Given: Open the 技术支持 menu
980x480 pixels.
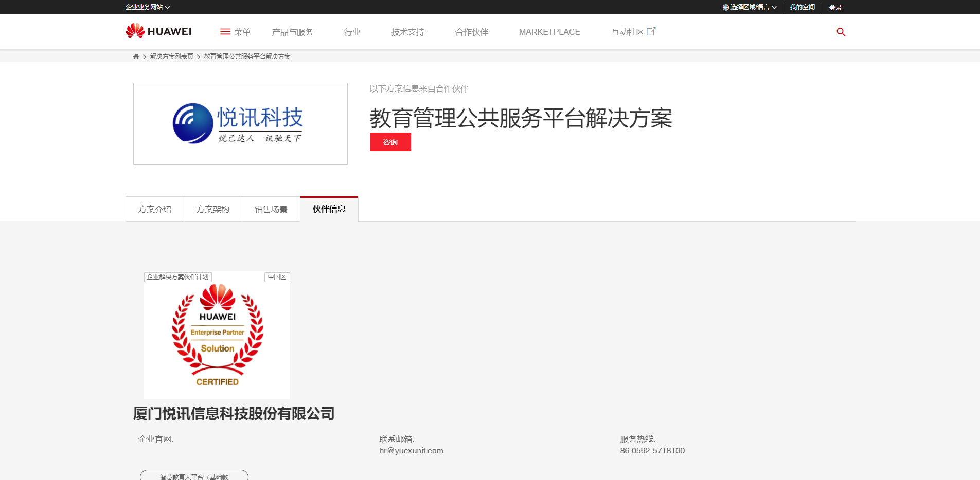Looking at the screenshot, I should tap(408, 32).
